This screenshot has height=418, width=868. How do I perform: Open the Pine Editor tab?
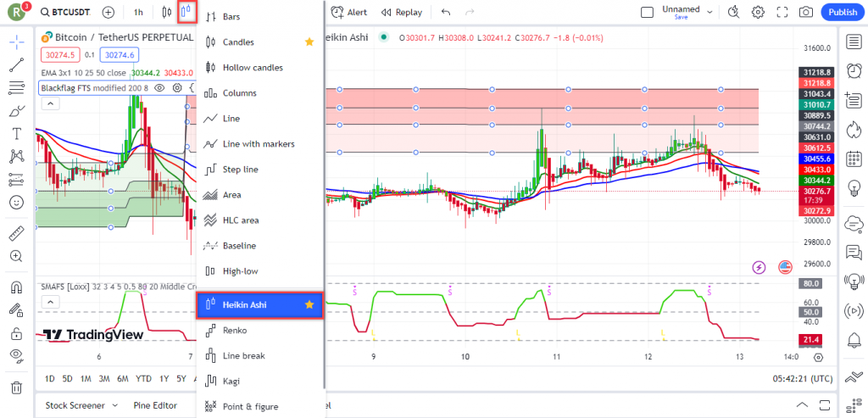[x=155, y=405]
